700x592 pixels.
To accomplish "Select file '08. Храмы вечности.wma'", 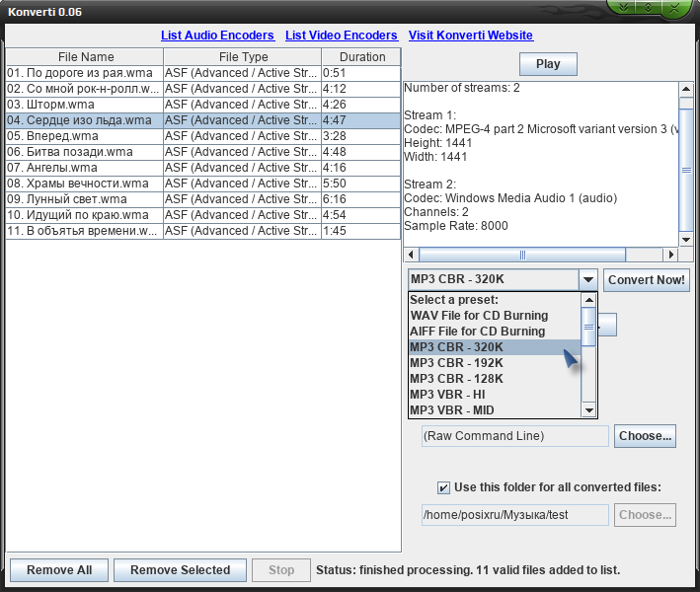I will (x=85, y=184).
